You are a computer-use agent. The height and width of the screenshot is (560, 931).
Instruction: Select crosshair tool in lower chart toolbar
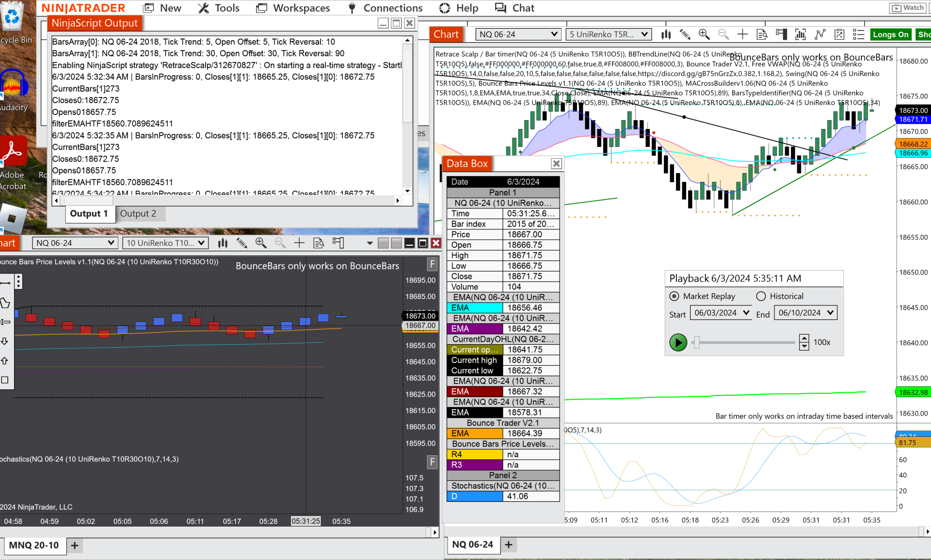[x=299, y=243]
